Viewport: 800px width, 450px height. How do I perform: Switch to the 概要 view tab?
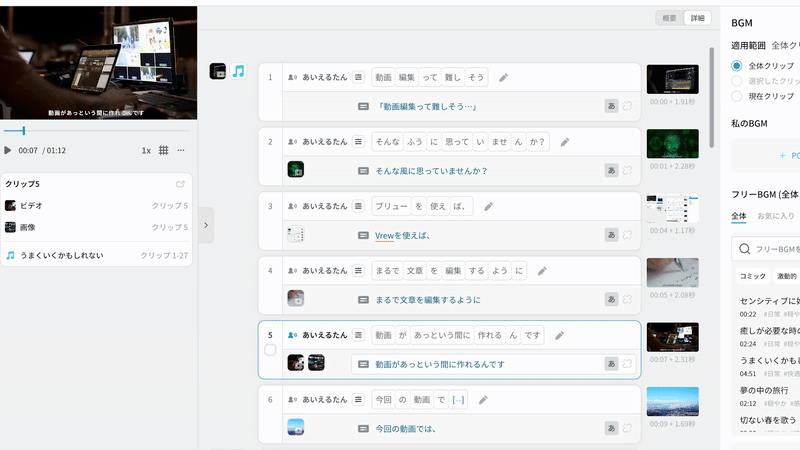(669, 18)
